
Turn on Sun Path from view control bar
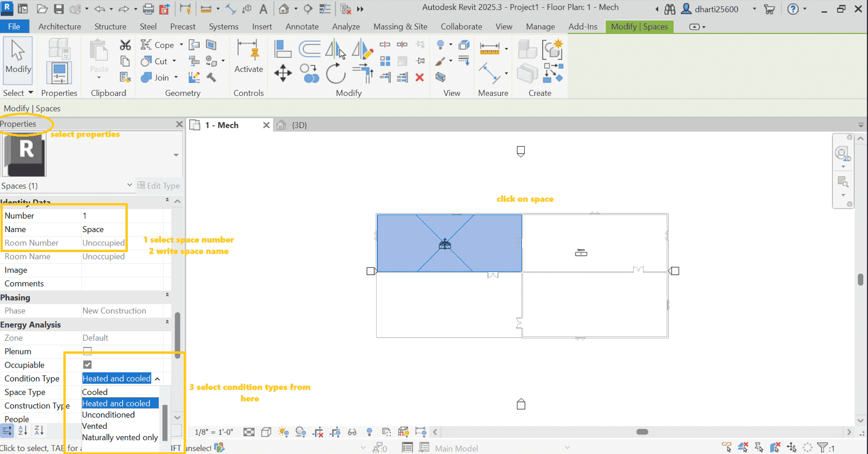tap(283, 432)
